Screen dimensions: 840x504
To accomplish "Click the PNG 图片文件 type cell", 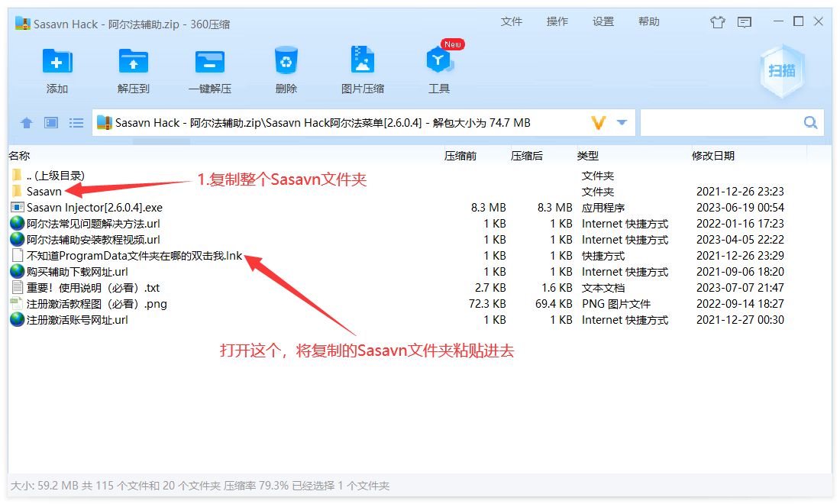I will (x=616, y=304).
